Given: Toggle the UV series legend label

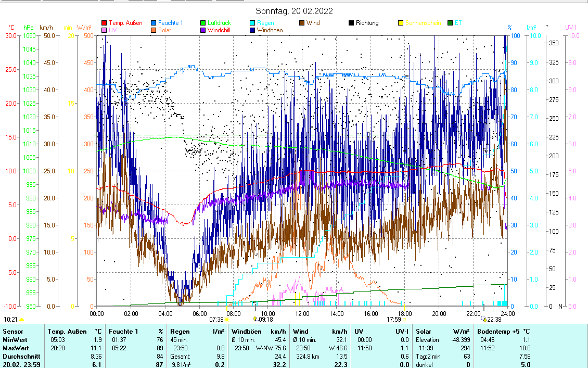Looking at the screenshot, I should tap(113, 30).
